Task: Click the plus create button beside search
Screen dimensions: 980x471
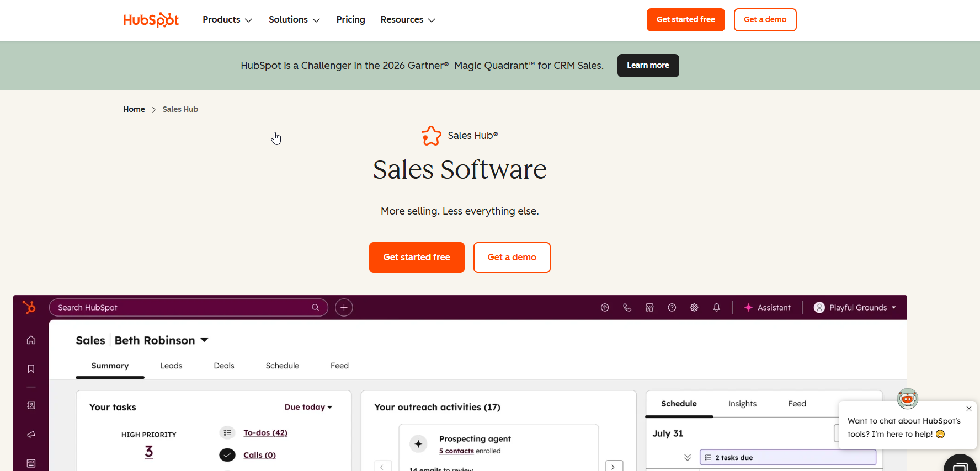Action: (344, 307)
